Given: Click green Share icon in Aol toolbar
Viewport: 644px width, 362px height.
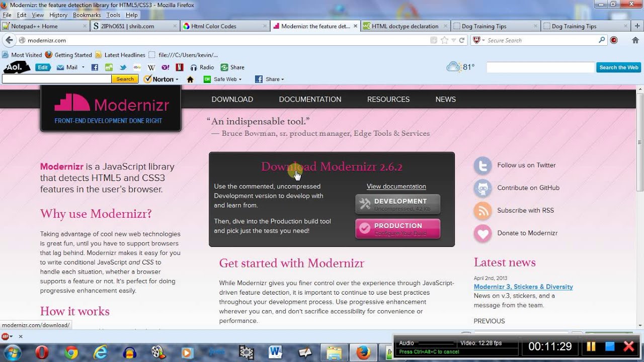Looking at the screenshot, I should tap(224, 67).
